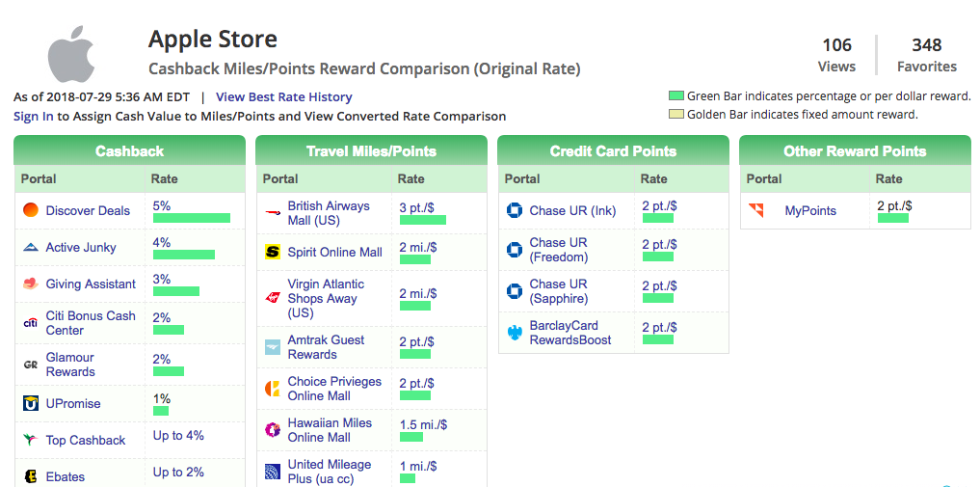The width and height of the screenshot is (980, 487).
Task: Click the Credit Card Points column header
Action: [613, 150]
